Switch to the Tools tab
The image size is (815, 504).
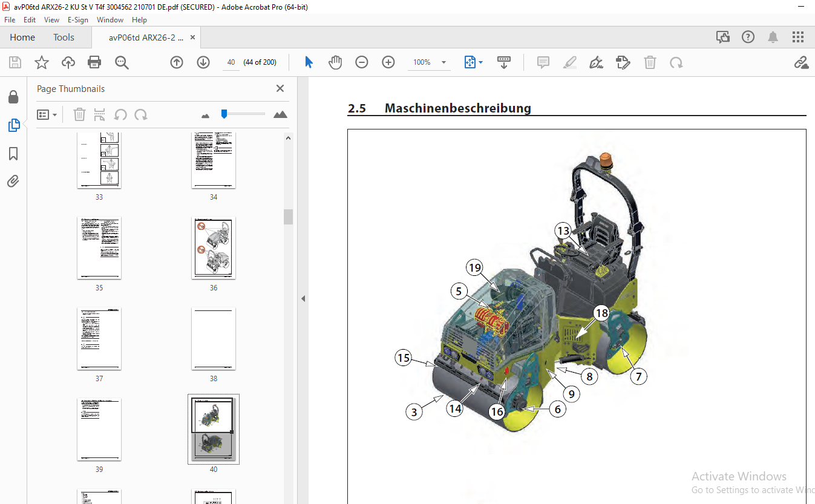pos(64,38)
